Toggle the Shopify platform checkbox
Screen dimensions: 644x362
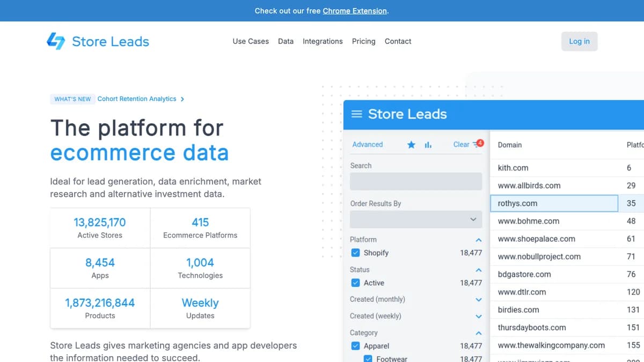[x=355, y=253]
